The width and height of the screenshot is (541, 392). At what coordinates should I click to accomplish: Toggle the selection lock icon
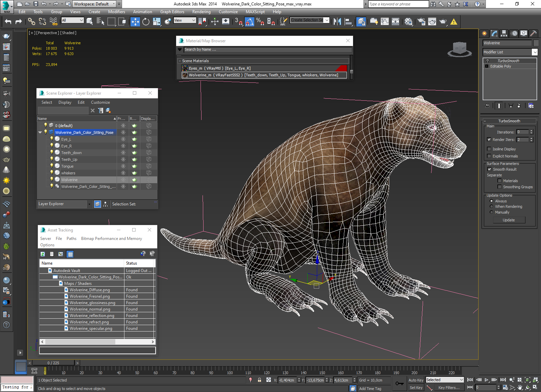(x=259, y=380)
